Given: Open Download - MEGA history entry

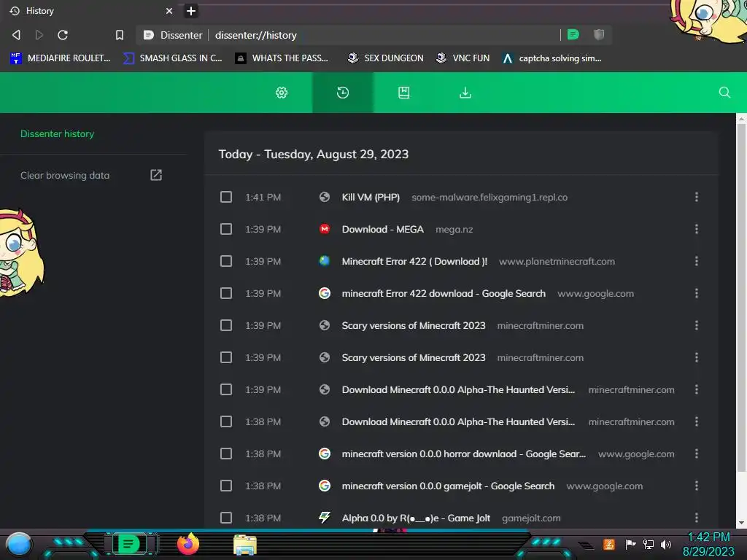Looking at the screenshot, I should click(x=382, y=229).
